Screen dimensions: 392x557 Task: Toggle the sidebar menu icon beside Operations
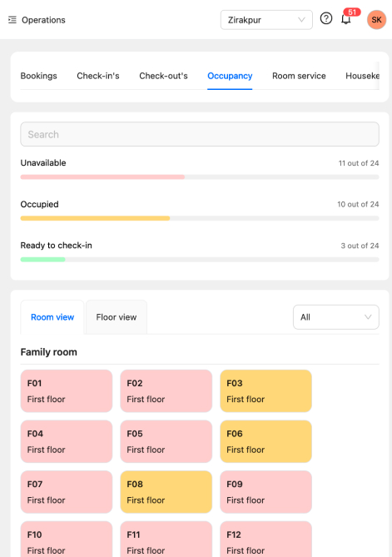[x=12, y=20]
